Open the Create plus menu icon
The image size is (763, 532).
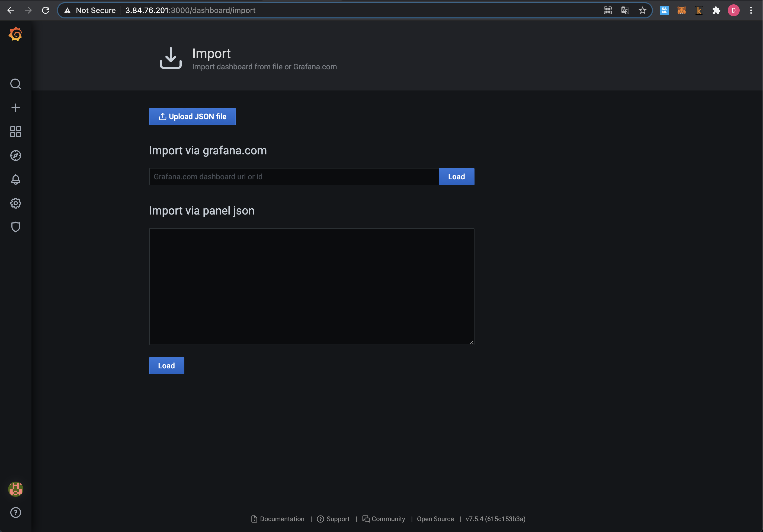point(16,108)
